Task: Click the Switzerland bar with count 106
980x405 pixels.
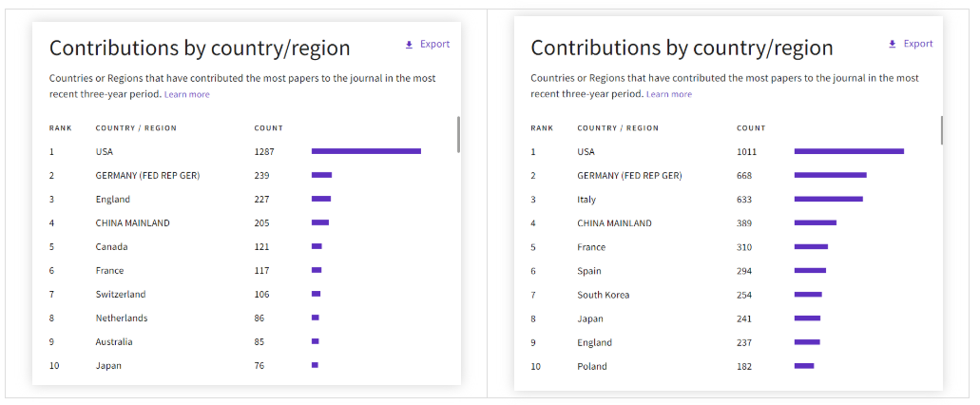Action: point(317,294)
